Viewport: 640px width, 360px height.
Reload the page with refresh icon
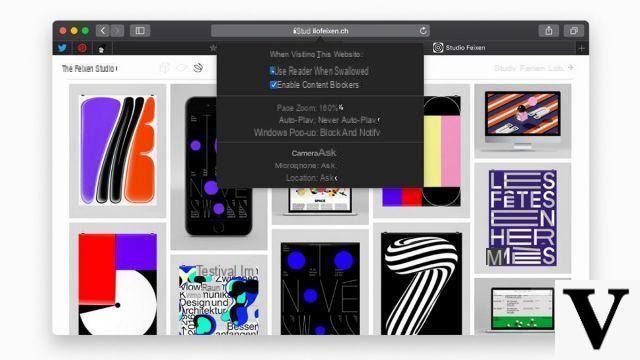pyautogui.click(x=423, y=31)
